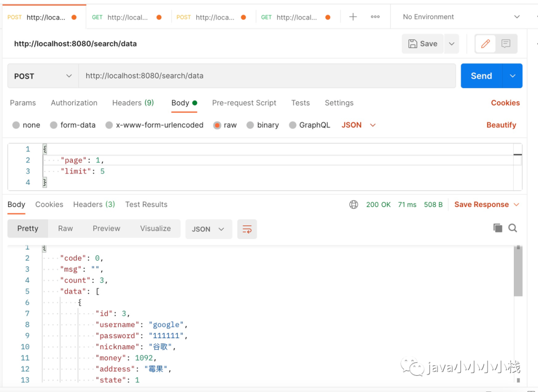This screenshot has width=538, height=392.
Task: Switch response view to Visualize
Action: 155,229
